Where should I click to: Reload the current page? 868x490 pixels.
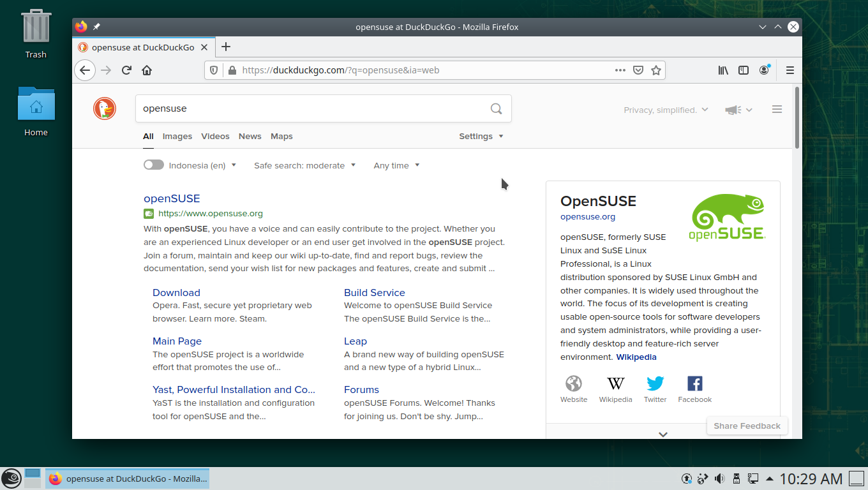pos(126,70)
